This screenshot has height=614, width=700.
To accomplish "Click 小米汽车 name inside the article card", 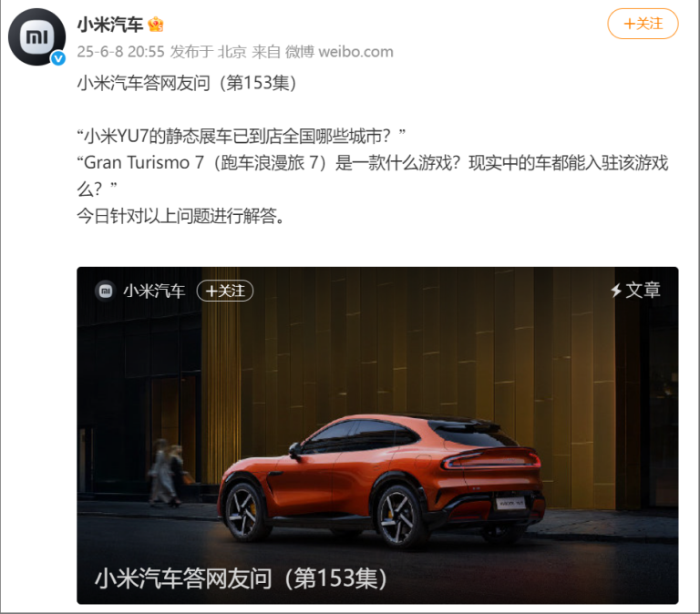I will coord(154,292).
